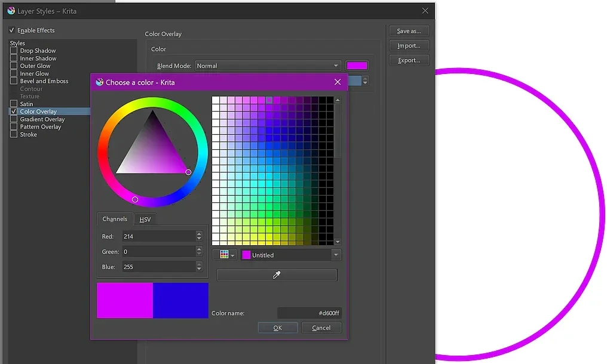Pick the highlighted purple swatch in palette top row

(x=269, y=100)
